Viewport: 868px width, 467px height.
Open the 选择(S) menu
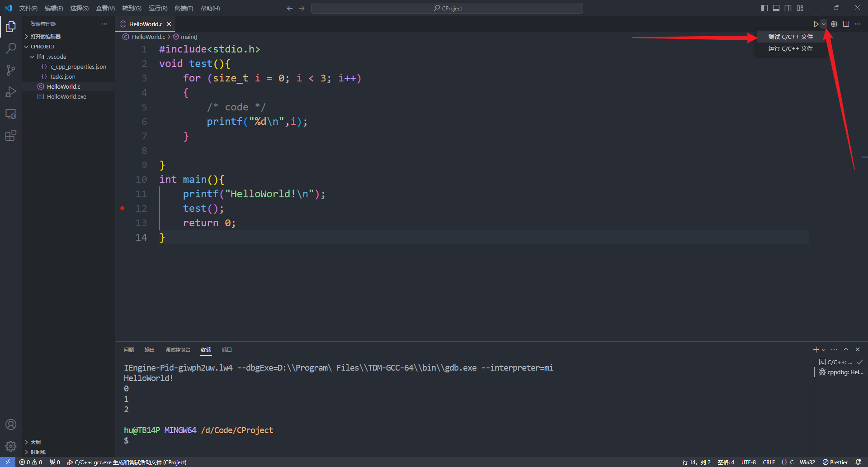(x=79, y=8)
